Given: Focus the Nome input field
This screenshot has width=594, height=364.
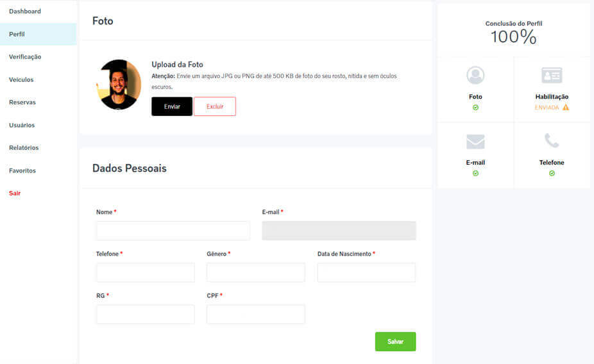Looking at the screenshot, I should pyautogui.click(x=173, y=231).
